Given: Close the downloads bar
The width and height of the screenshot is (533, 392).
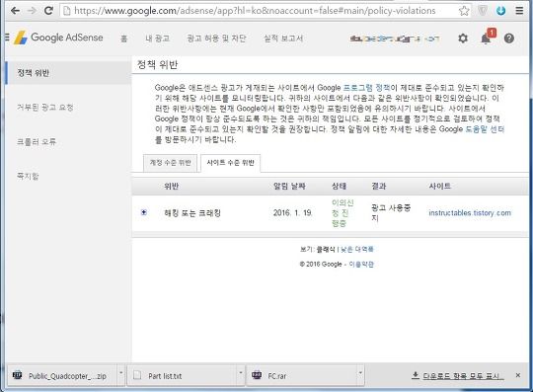Looking at the screenshot, I should tap(518, 375).
